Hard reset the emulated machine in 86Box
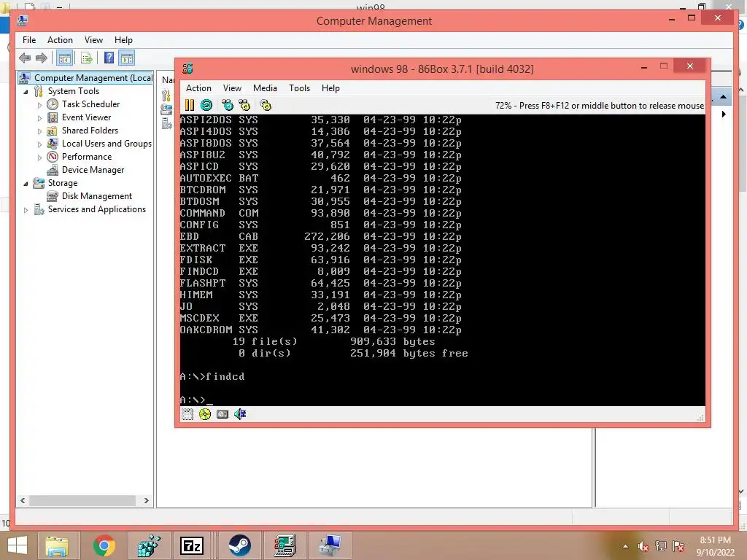 click(206, 105)
